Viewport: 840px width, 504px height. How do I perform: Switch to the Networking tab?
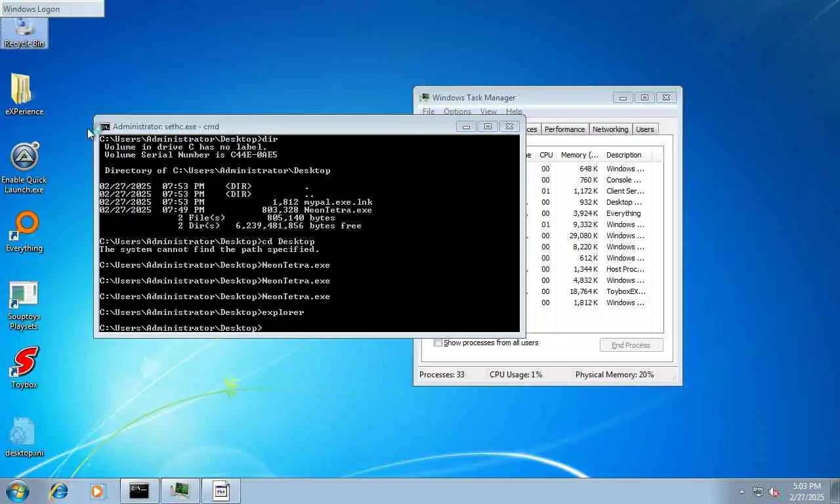[610, 129]
